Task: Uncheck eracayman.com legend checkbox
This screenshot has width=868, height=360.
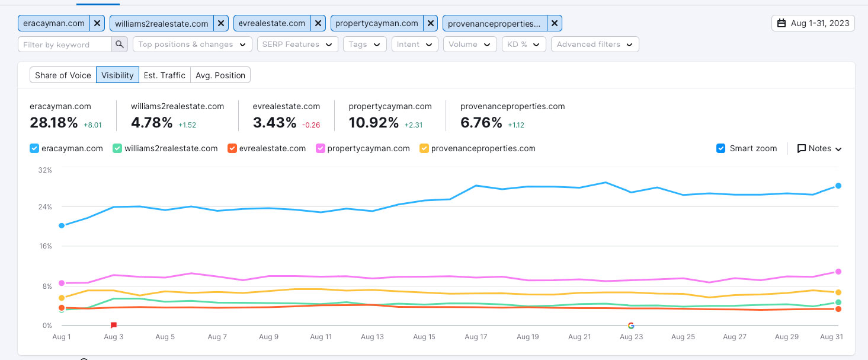Action: 34,148
